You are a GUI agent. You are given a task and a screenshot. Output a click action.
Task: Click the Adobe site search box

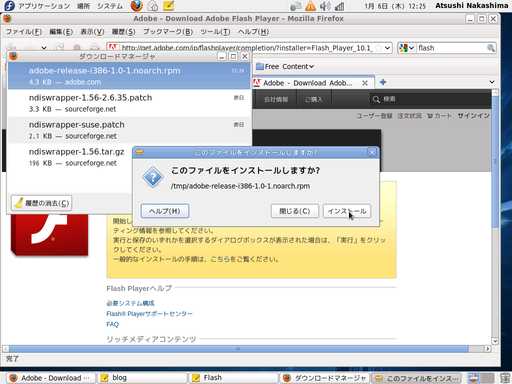pos(430,99)
